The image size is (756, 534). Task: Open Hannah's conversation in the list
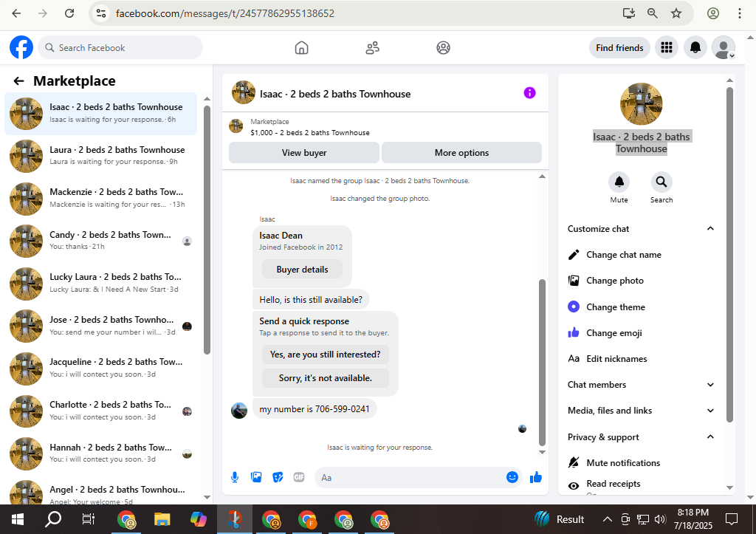(100, 453)
